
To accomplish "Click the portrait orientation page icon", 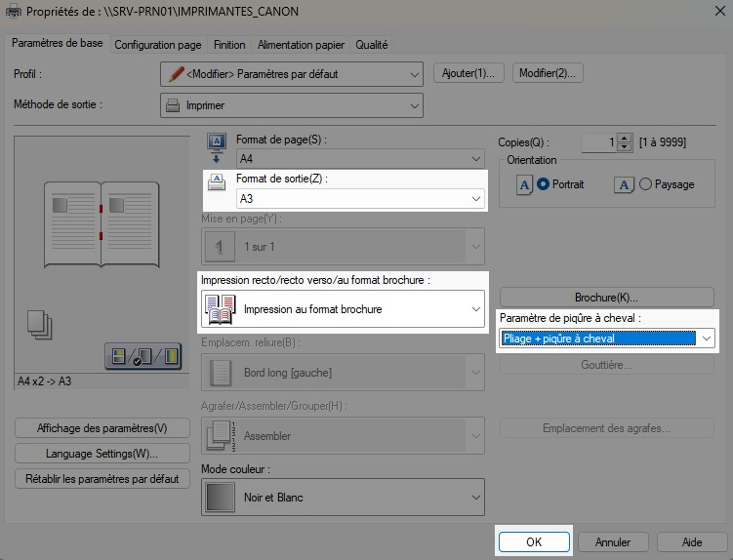I will [x=524, y=184].
